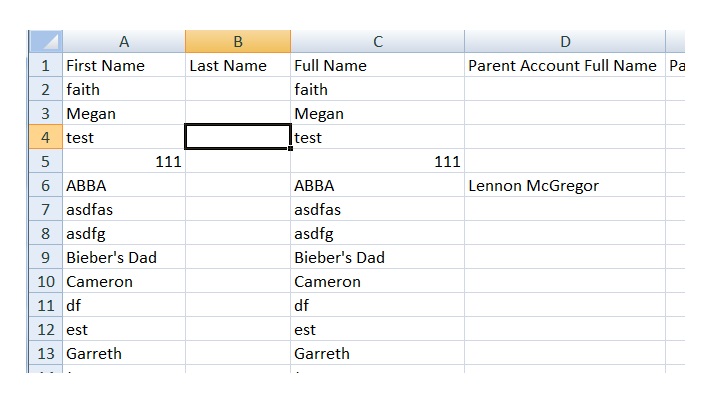Viewport: 709px width, 401px height.
Task: Select the Garreth cell in First Name column
Action: point(124,353)
